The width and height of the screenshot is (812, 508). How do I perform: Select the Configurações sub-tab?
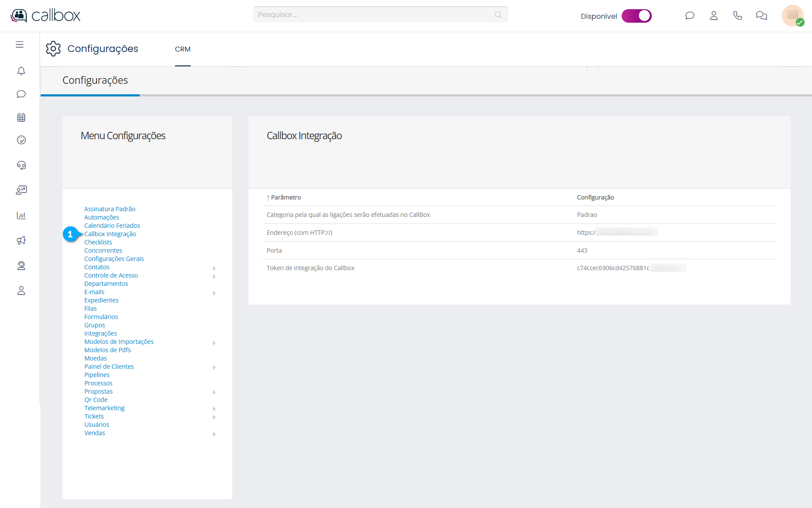pyautogui.click(x=95, y=80)
